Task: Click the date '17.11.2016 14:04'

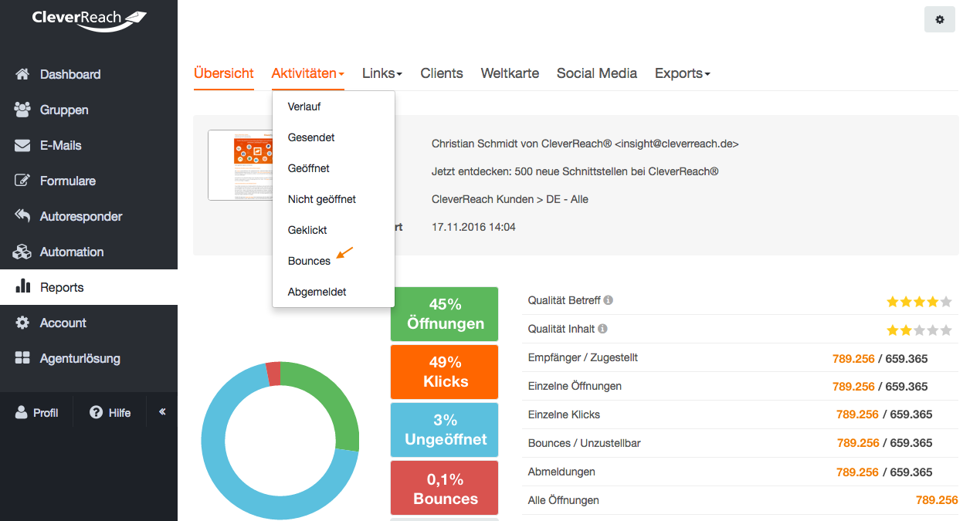Action: click(x=473, y=227)
